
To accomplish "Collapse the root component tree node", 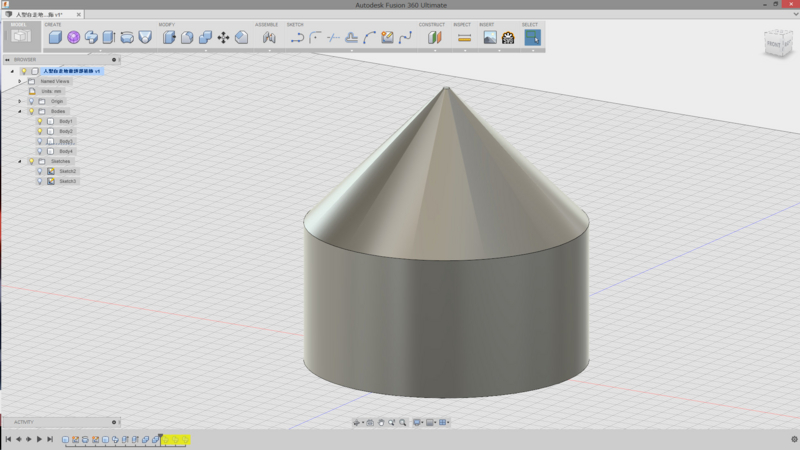I will click(x=13, y=71).
